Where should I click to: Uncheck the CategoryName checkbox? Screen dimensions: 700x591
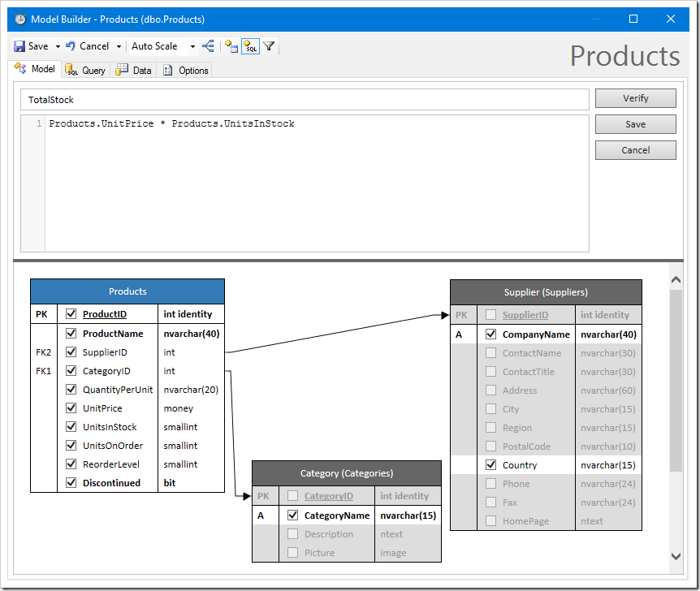[293, 516]
